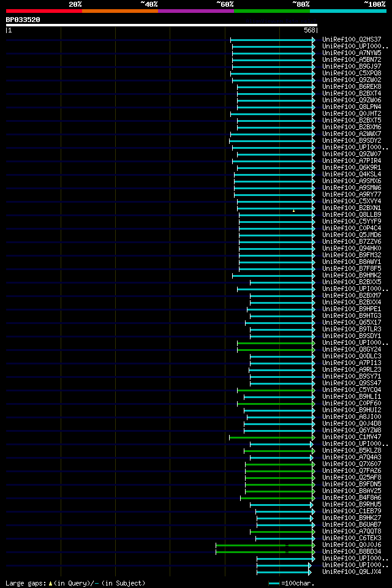Select hit label UniRef100_Q8GY24
The width and height of the screenshot is (392, 588).
pyautogui.click(x=352, y=350)
